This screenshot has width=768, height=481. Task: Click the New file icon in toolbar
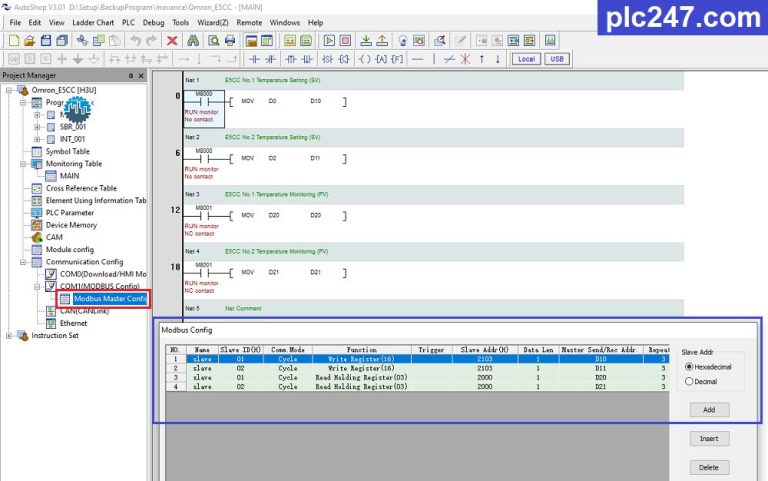14,41
